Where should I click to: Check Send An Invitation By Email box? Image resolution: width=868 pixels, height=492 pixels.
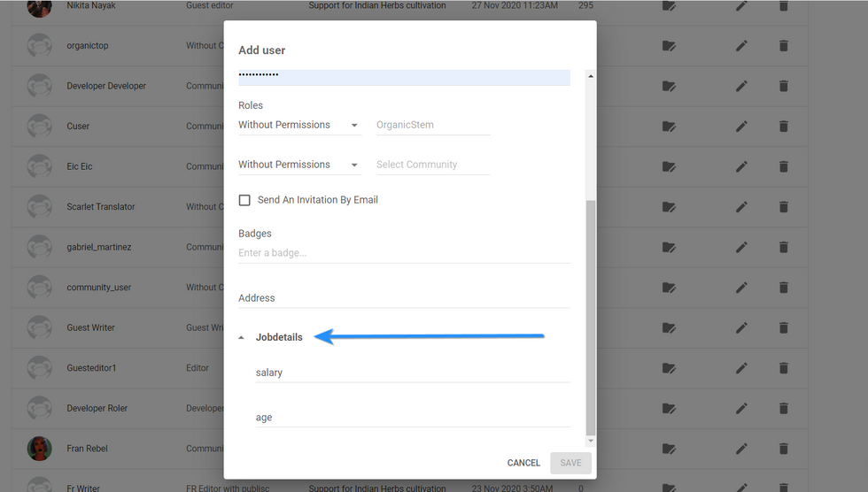244,200
